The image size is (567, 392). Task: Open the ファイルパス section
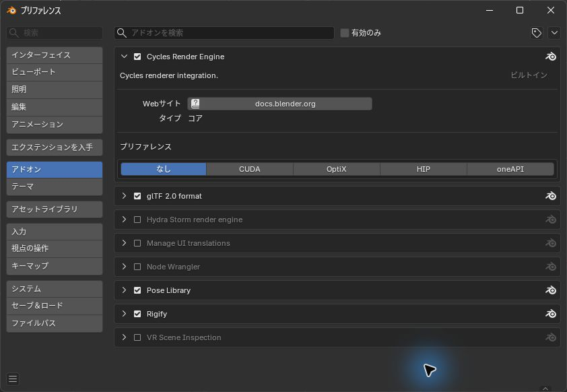[55, 323]
